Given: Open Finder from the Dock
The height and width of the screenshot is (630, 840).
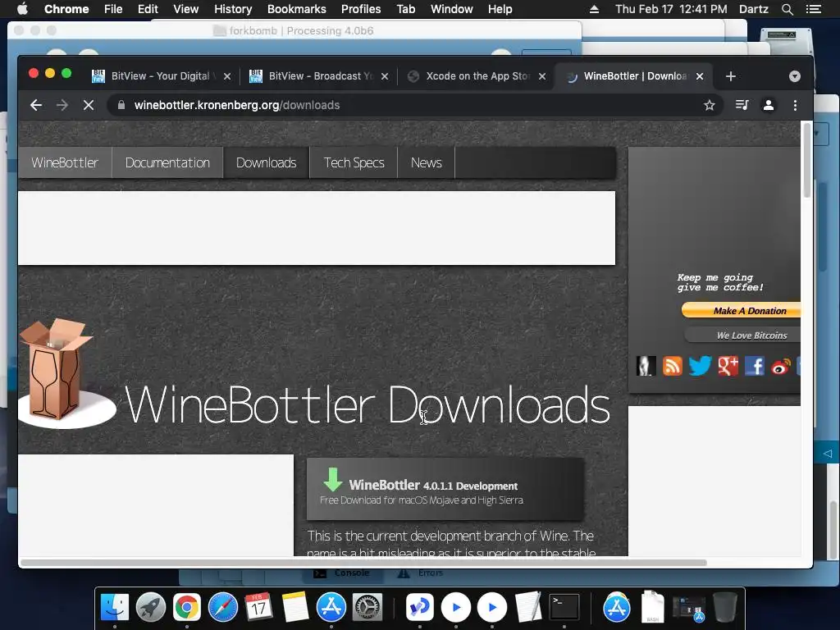Looking at the screenshot, I should [x=115, y=607].
